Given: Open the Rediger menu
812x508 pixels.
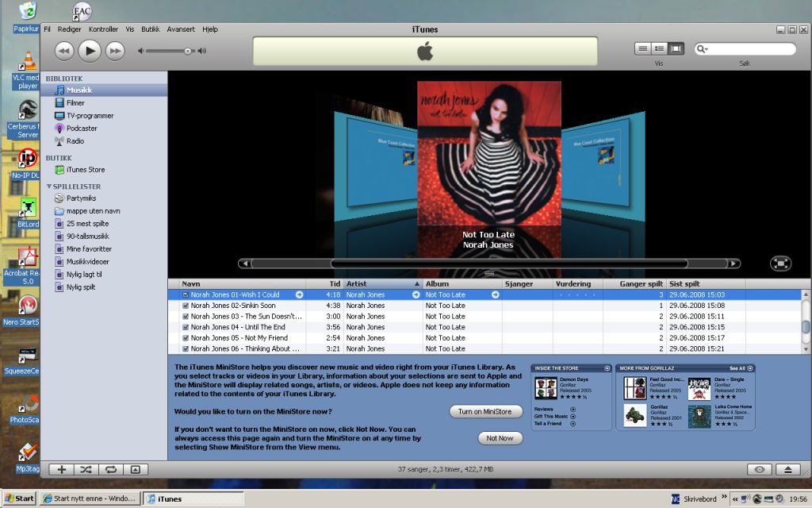Looking at the screenshot, I should coord(70,29).
